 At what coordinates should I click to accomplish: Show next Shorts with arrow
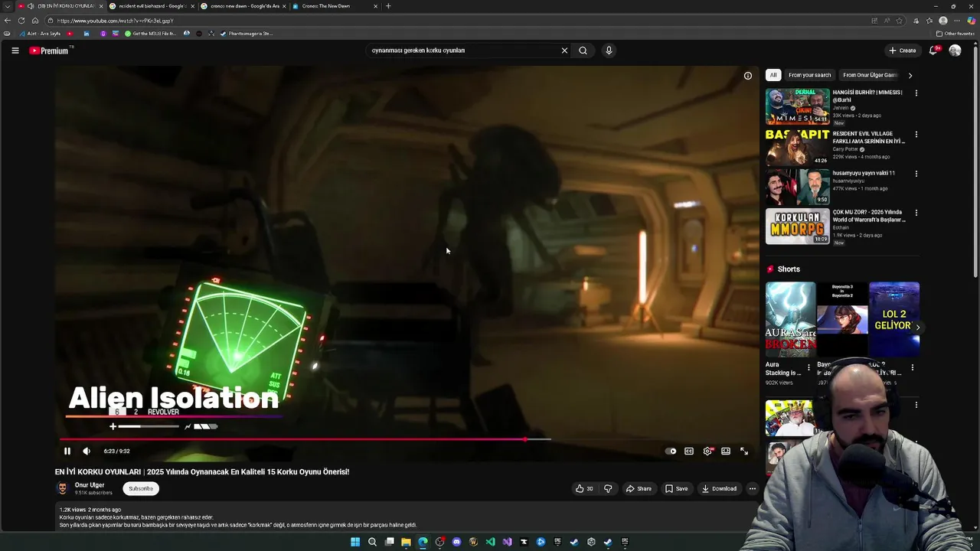coord(917,328)
